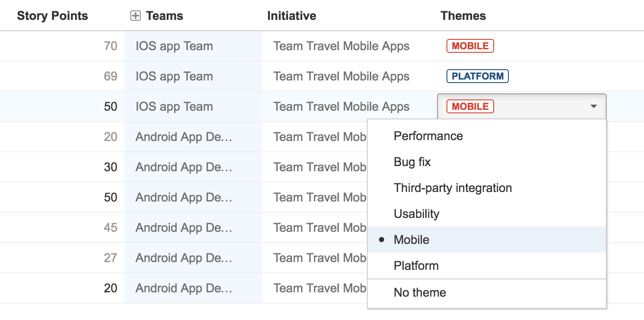The width and height of the screenshot is (644, 320).
Task: Open Team Travel Mobile Apps in second row
Action: [x=341, y=77]
